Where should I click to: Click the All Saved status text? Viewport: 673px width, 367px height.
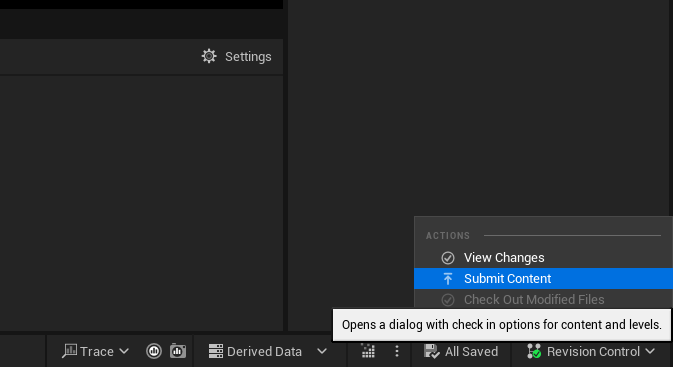471,352
